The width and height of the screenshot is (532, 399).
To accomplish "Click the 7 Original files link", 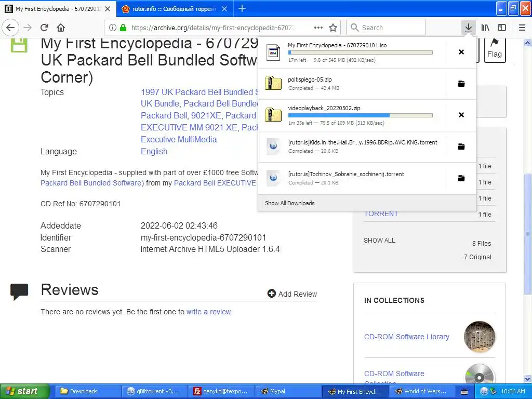I will click(477, 257).
